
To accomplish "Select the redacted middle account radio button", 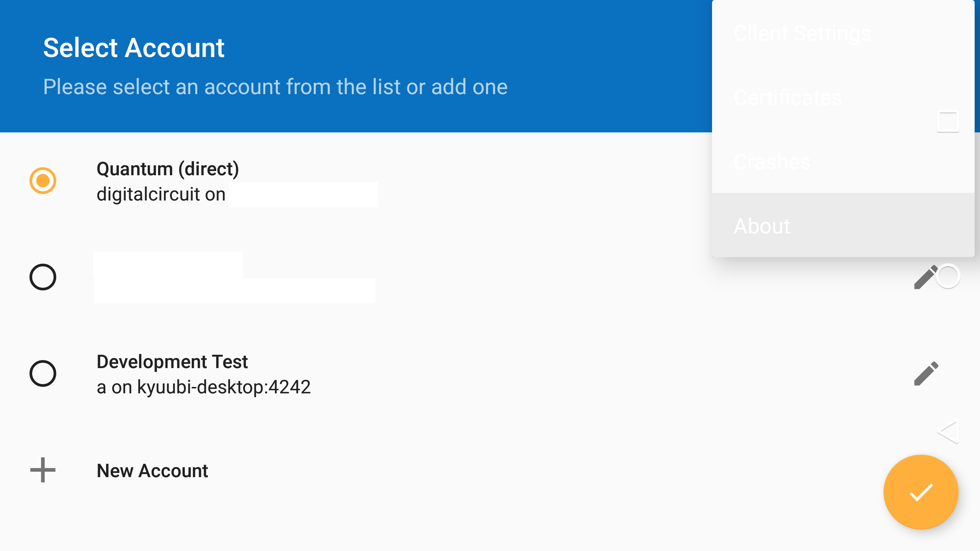I will click(43, 277).
